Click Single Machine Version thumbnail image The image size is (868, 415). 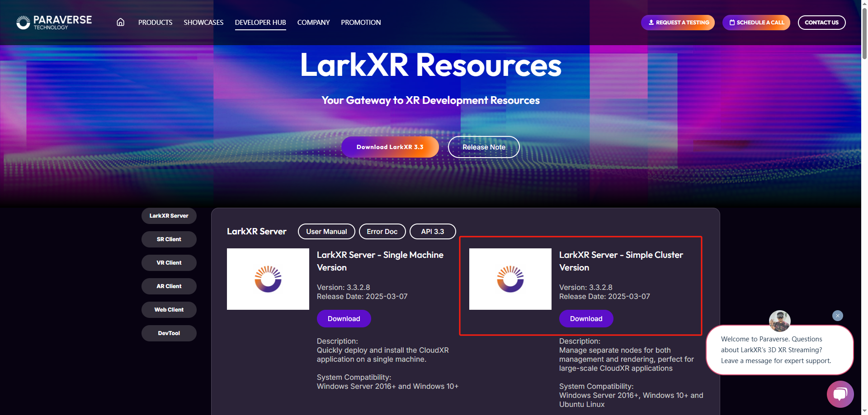tap(268, 279)
